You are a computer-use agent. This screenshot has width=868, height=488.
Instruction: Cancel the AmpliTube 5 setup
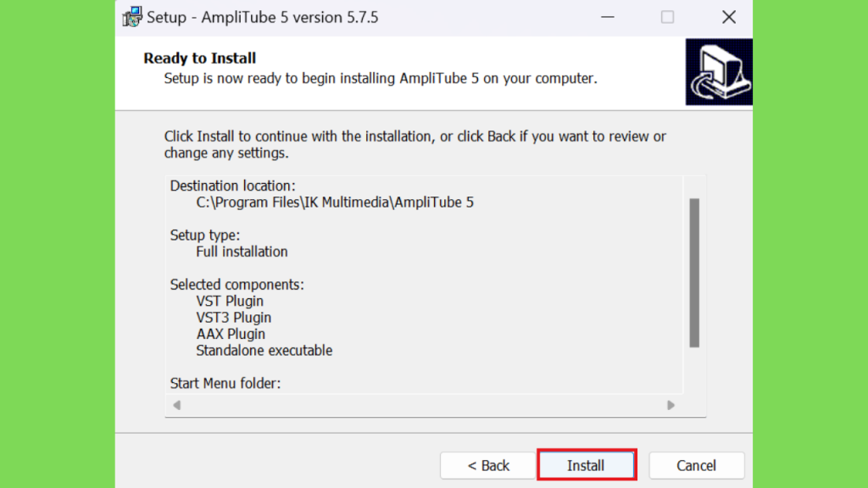click(696, 465)
